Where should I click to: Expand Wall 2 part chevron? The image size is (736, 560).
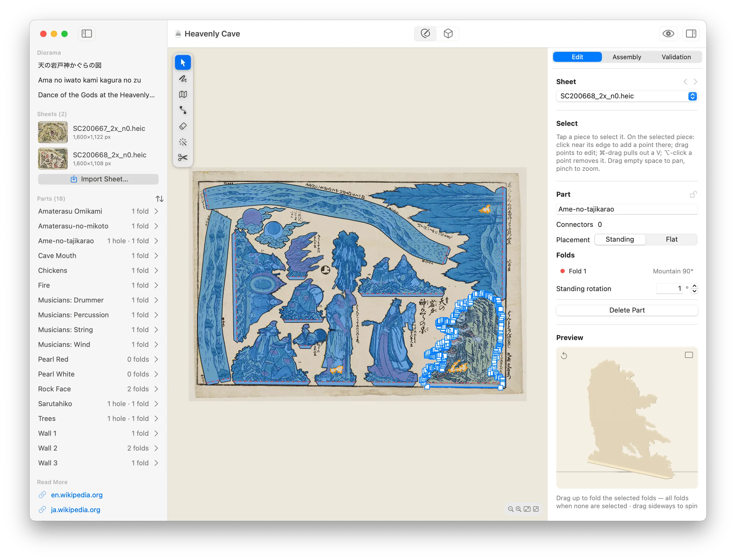point(156,448)
